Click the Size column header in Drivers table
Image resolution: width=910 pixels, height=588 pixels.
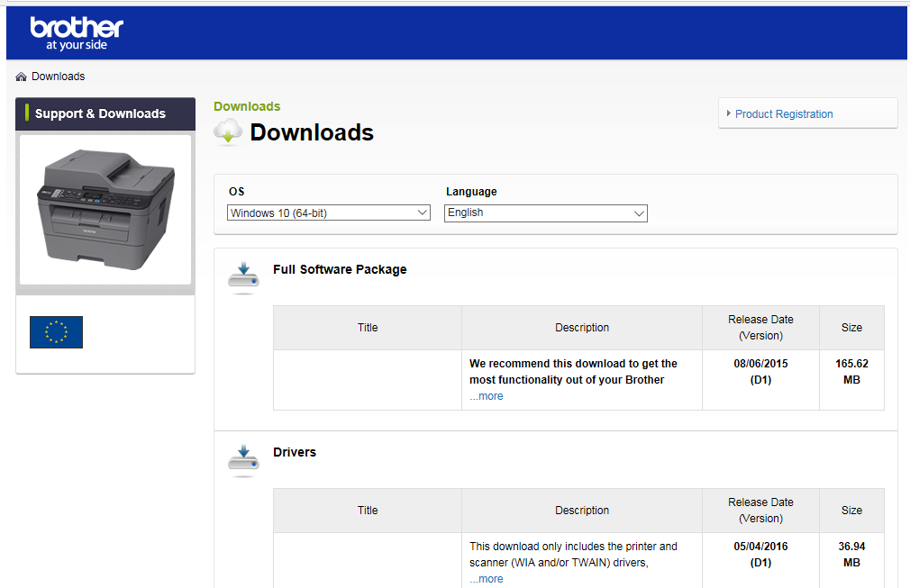tap(851, 511)
